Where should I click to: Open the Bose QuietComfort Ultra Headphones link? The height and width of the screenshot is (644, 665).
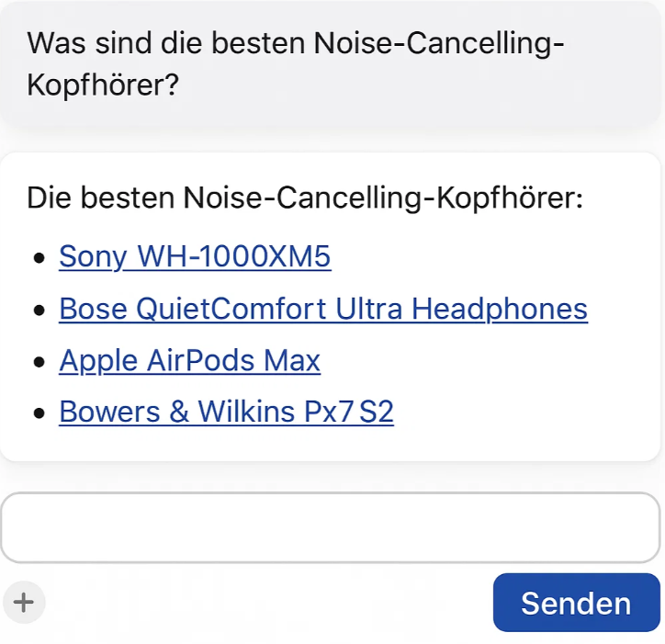(x=323, y=309)
